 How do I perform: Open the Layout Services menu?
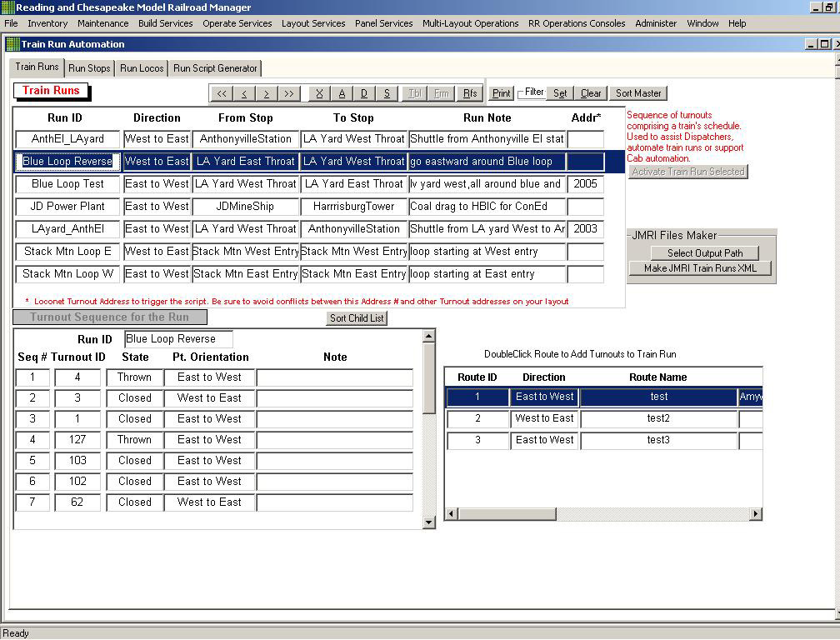pos(313,23)
